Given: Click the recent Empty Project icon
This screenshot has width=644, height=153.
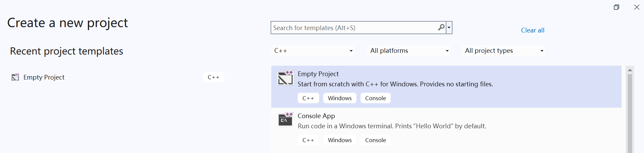Looking at the screenshot, I should (x=15, y=77).
